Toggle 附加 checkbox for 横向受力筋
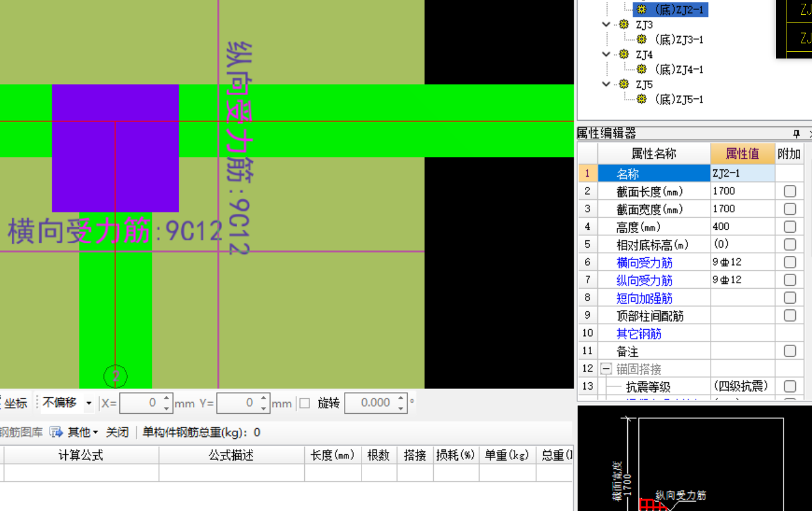 point(790,262)
